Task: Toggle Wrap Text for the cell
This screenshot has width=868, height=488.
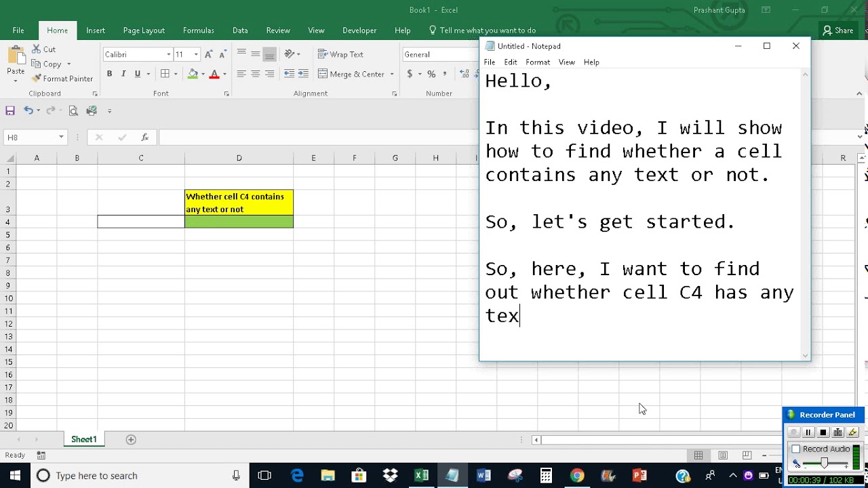Action: [341, 54]
